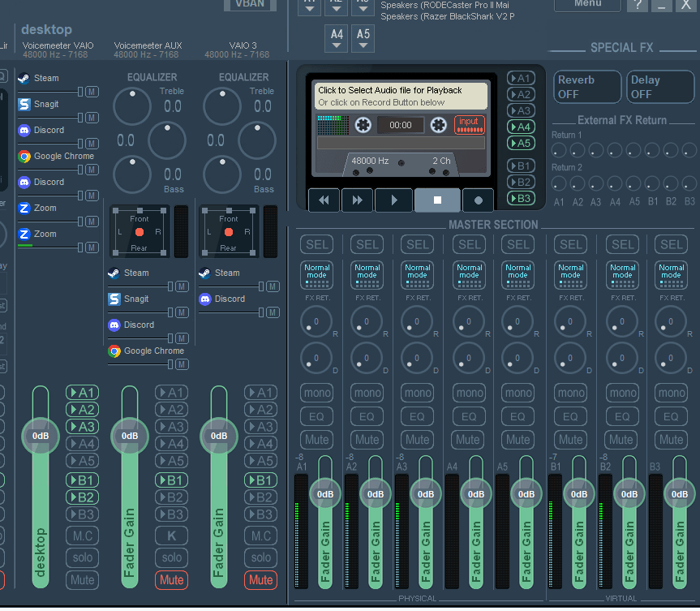Mute Google Chrome in the desktop strip app list

(x=92, y=170)
